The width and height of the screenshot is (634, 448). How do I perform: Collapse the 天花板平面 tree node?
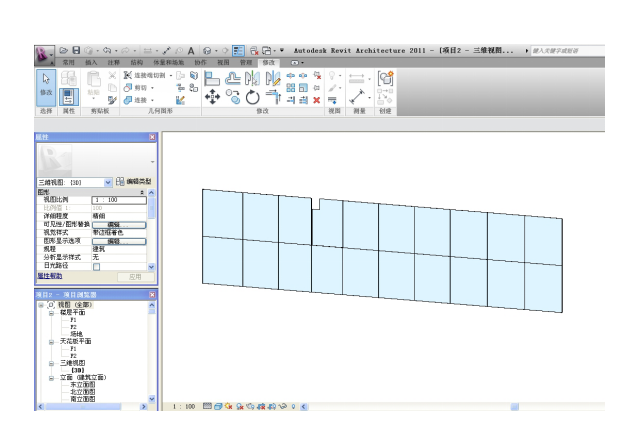[51, 341]
